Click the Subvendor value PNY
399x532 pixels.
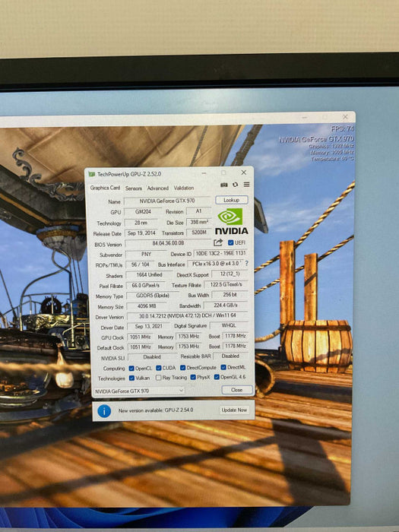pos(146,254)
